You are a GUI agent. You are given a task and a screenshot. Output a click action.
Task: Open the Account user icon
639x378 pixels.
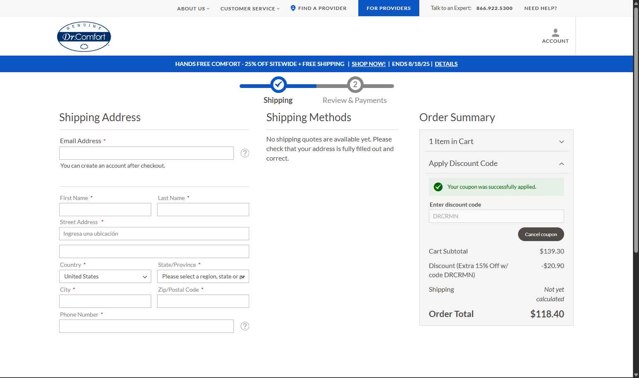[x=555, y=33]
